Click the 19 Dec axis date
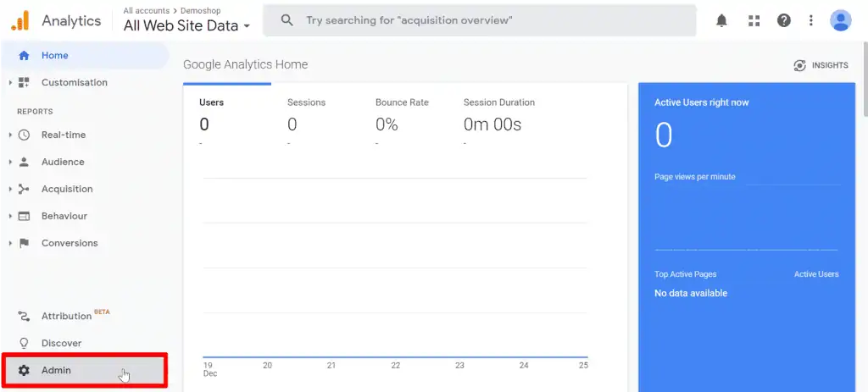 (210, 369)
